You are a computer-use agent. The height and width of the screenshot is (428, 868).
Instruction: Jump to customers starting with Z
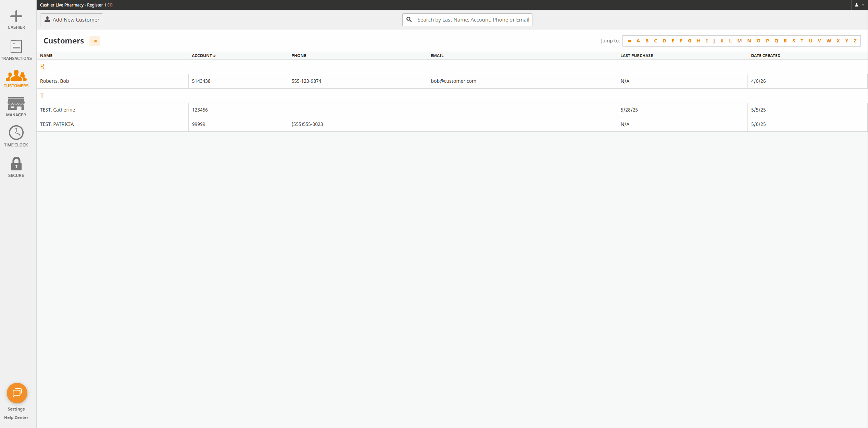(x=855, y=40)
